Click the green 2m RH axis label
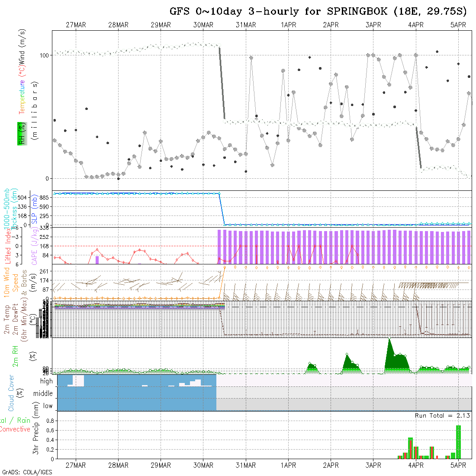The image size is (476, 476). pyautogui.click(x=15, y=356)
